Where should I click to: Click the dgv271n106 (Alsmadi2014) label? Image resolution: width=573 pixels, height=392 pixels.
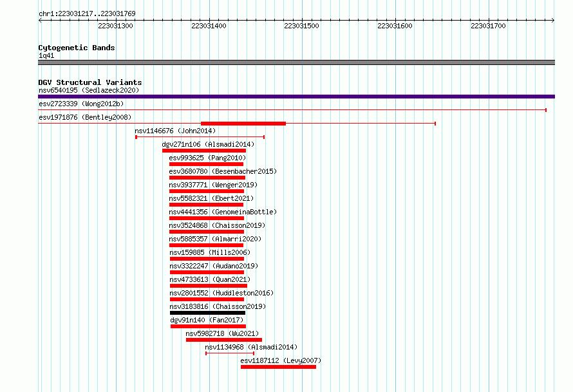208,144
